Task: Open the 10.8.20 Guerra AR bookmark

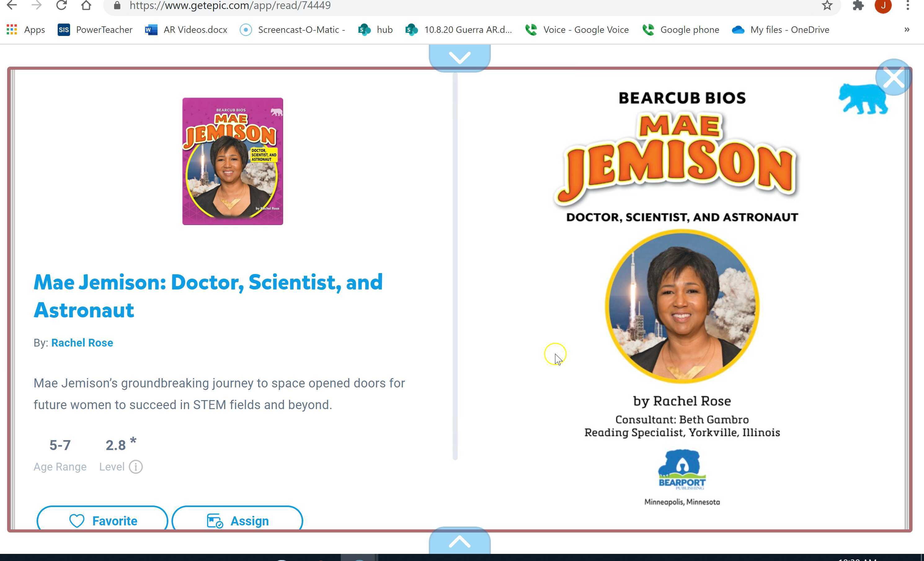Action: coord(459,30)
